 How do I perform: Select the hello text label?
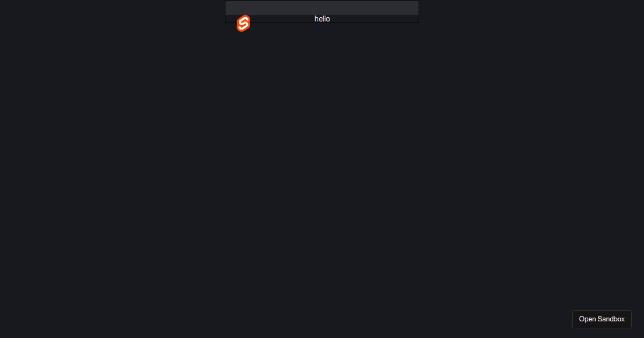click(x=322, y=19)
